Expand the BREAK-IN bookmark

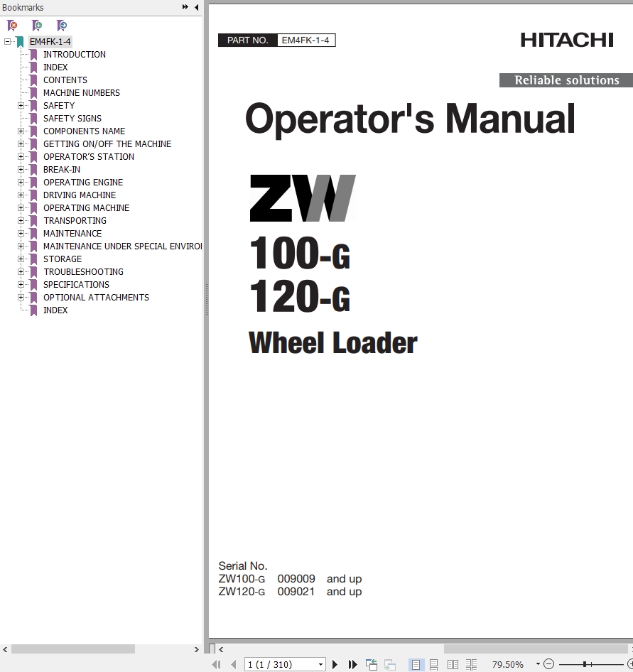21,169
